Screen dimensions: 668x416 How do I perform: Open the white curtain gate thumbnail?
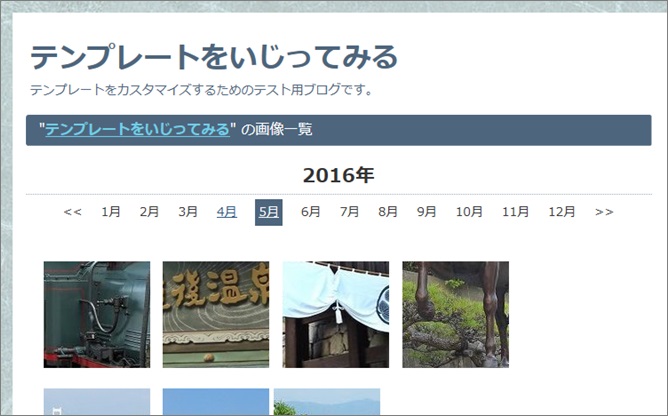point(336,315)
